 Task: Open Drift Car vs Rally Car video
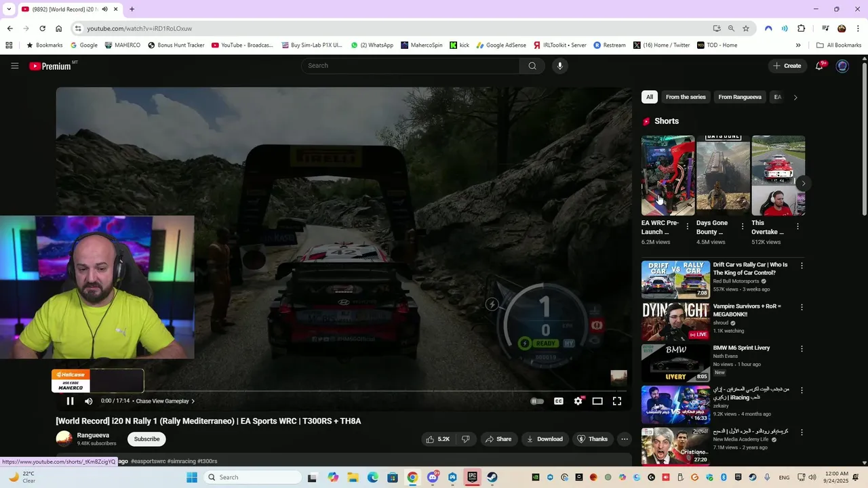(675, 279)
